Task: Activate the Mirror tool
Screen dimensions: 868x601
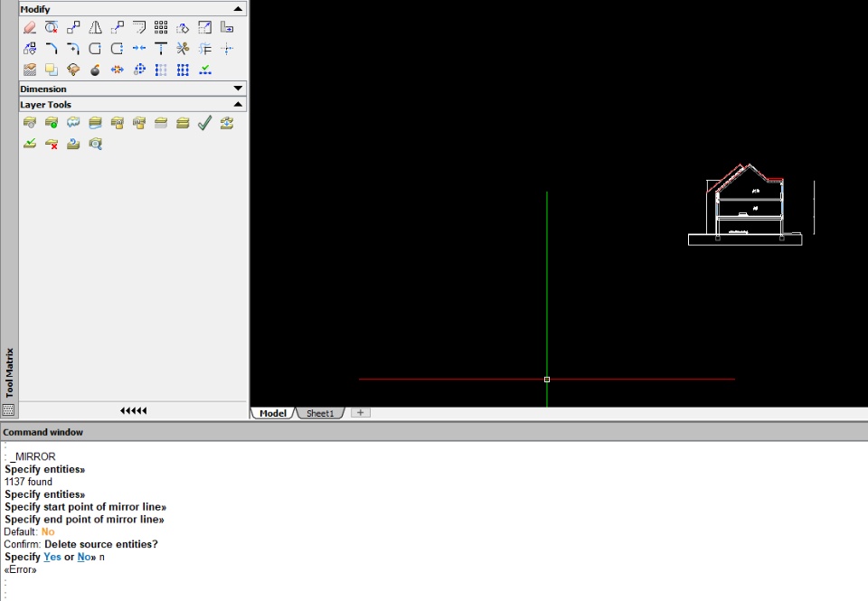Action: pos(95,27)
